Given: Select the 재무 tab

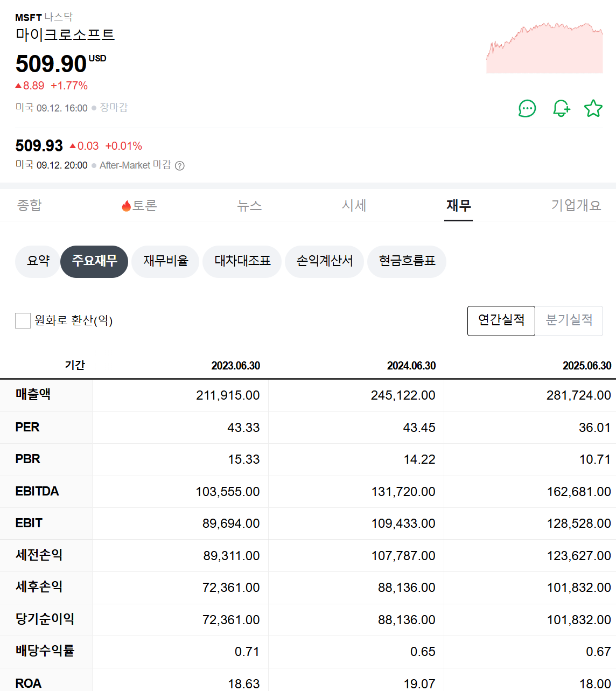Looking at the screenshot, I should 459,205.
